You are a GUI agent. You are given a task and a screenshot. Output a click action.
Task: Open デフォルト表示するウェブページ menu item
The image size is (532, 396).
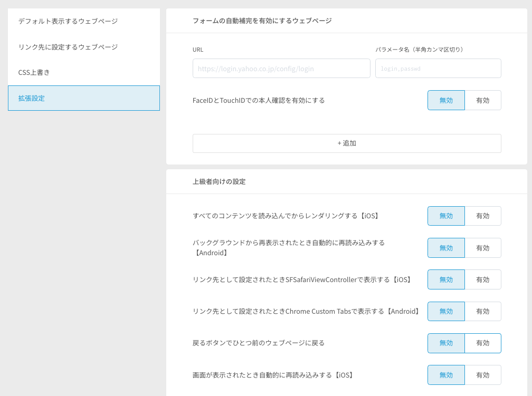[84, 21]
